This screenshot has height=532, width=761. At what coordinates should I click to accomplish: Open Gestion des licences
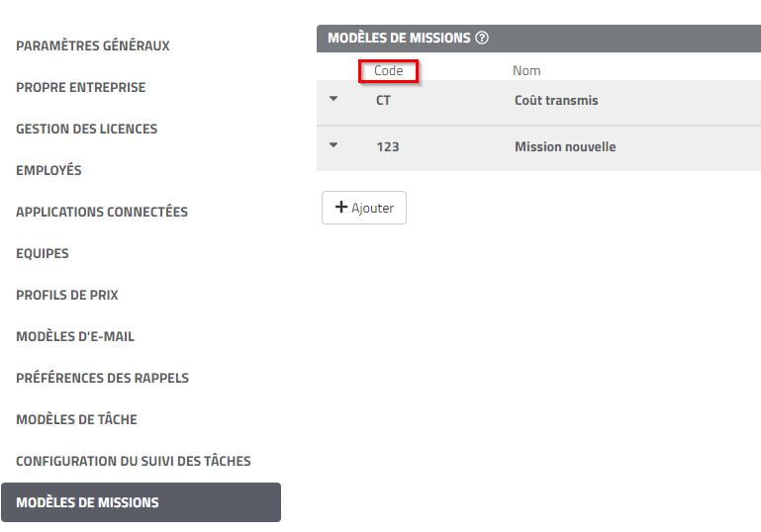(x=86, y=129)
